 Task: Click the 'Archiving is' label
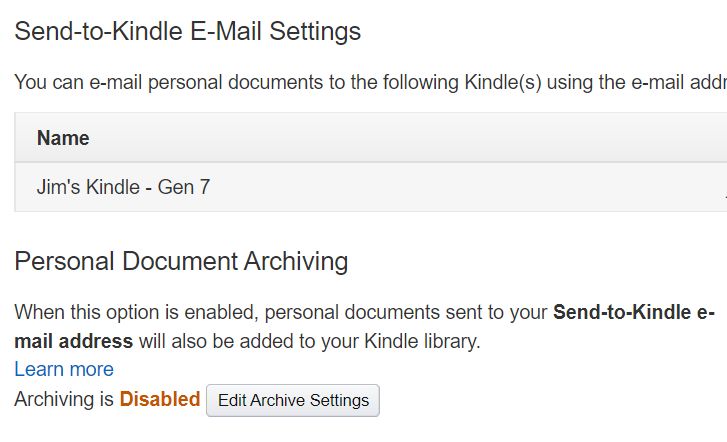point(64,399)
